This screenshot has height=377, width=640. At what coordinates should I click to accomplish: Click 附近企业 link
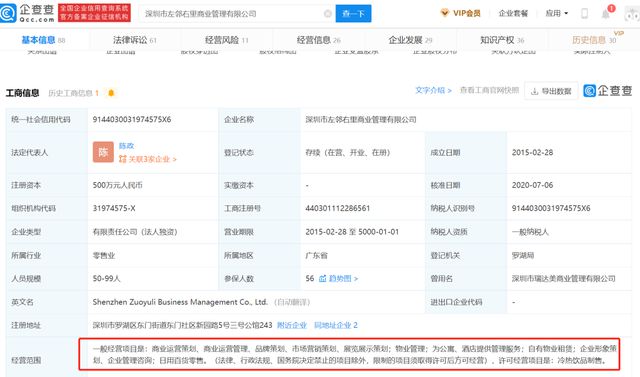292,325
